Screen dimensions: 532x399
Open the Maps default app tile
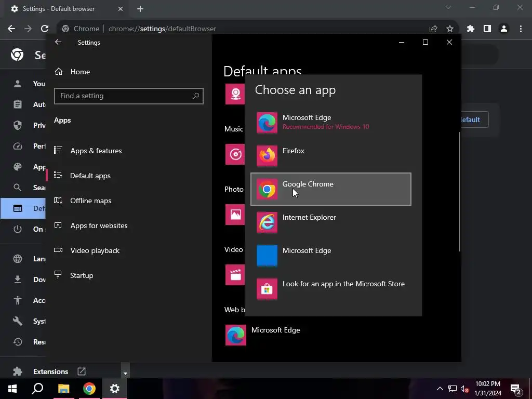tap(235, 94)
